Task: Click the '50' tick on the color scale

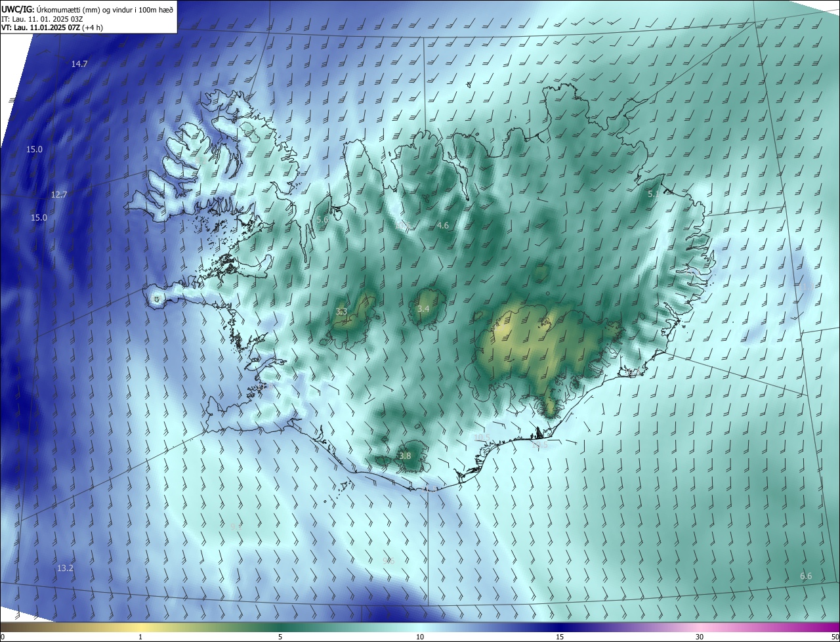Action: [x=834, y=637]
